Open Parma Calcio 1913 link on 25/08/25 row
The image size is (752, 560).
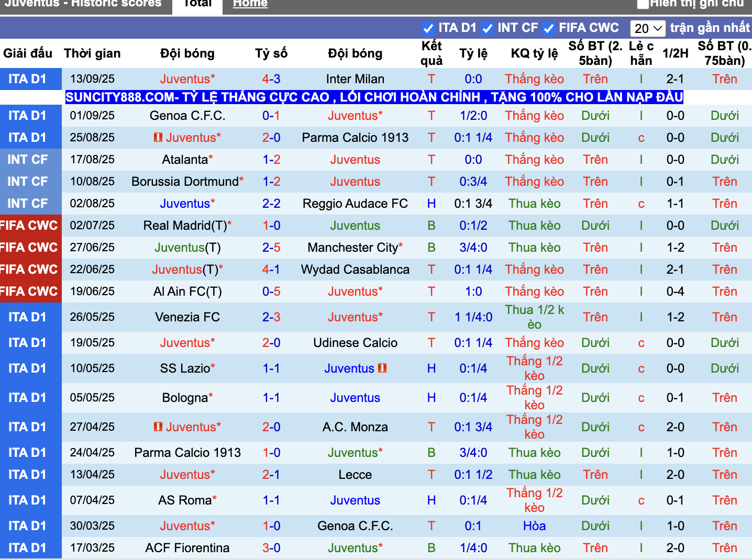point(355,138)
